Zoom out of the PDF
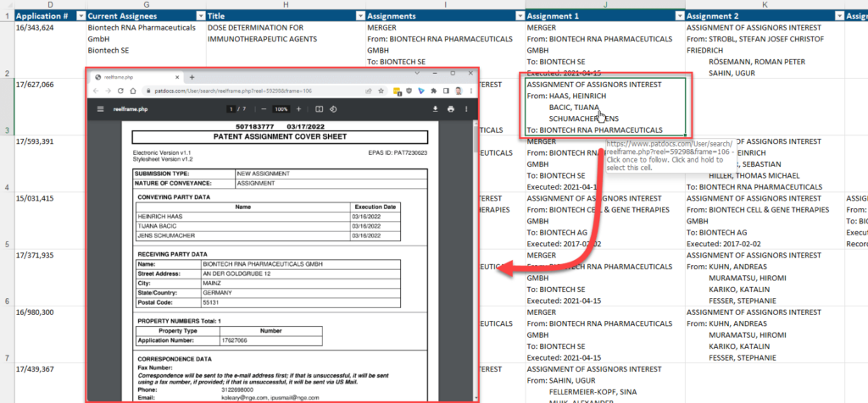The width and height of the screenshot is (868, 403). click(x=262, y=109)
